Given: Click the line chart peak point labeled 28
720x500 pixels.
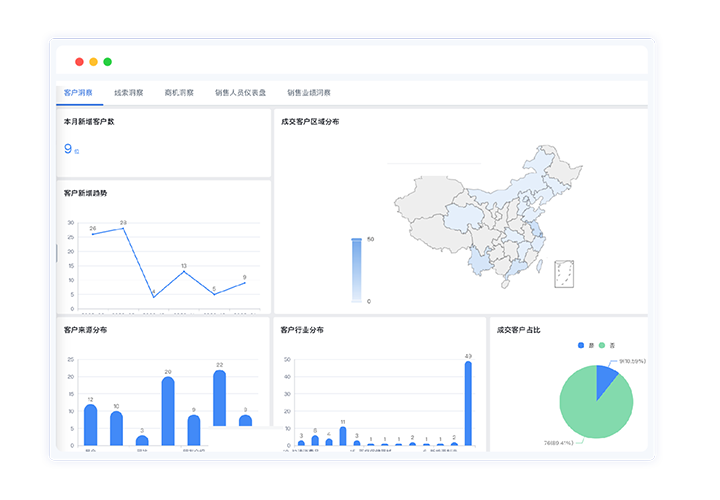Looking at the screenshot, I should (x=123, y=229).
